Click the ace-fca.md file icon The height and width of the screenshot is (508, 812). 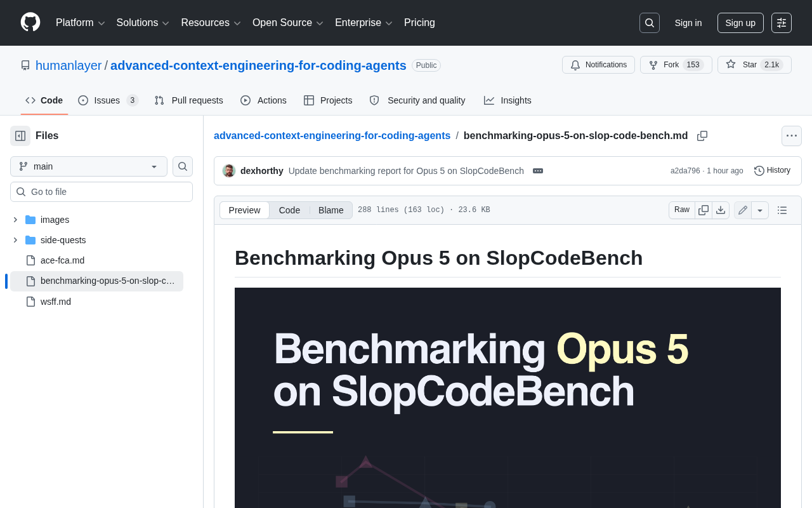(30, 260)
